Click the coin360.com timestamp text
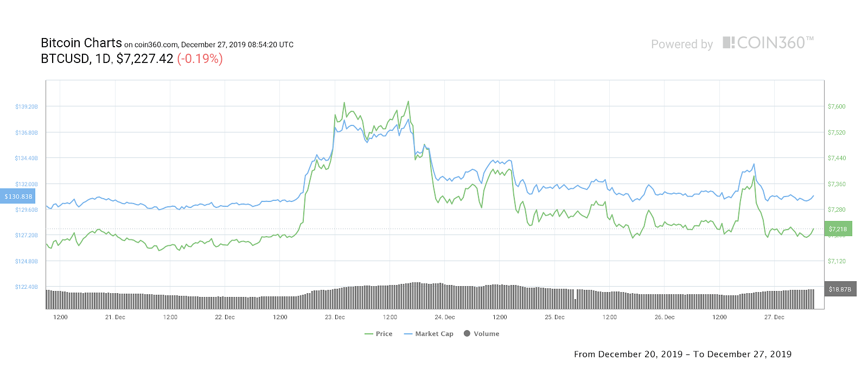 (209, 45)
